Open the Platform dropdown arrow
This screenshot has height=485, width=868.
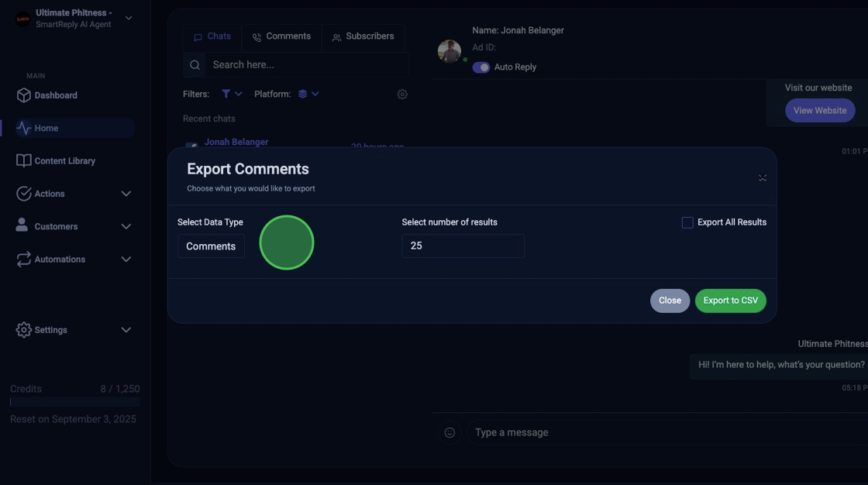point(315,94)
